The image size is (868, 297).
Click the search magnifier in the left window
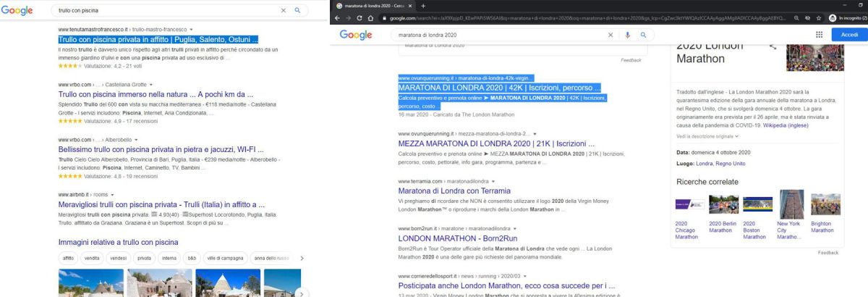click(297, 11)
